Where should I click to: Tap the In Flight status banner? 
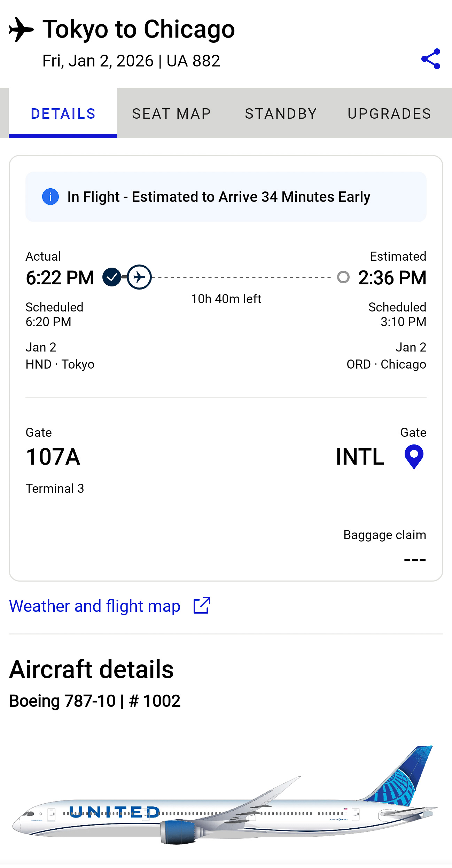[x=226, y=197]
